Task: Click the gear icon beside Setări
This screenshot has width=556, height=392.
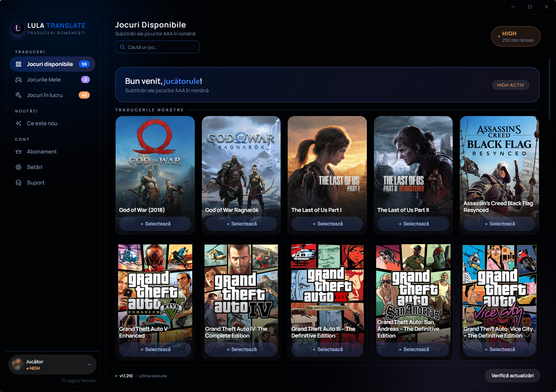Action: pyautogui.click(x=18, y=167)
